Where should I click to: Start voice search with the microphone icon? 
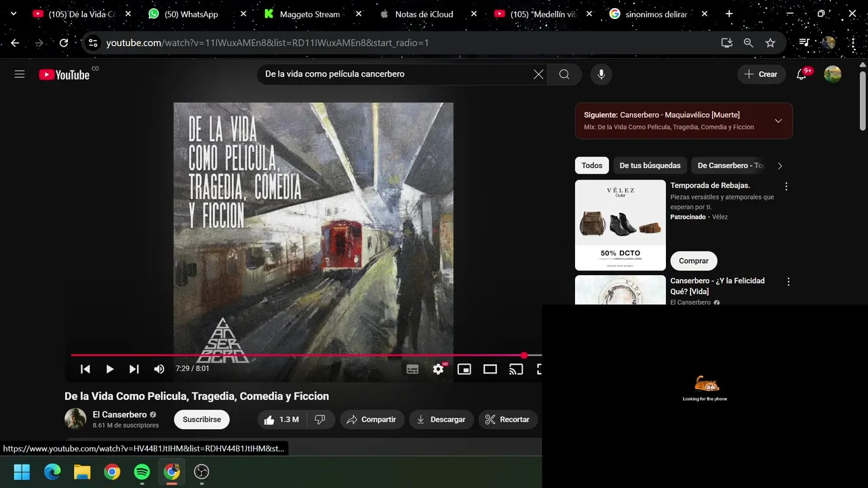pyautogui.click(x=601, y=75)
